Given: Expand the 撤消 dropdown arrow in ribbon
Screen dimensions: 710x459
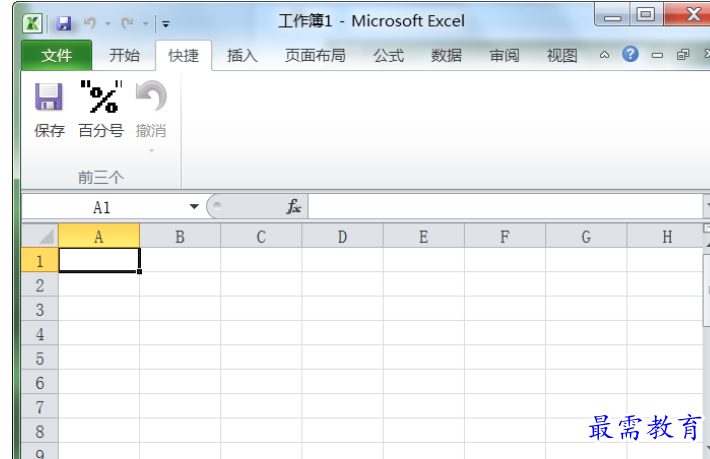Looking at the screenshot, I should (x=151, y=150).
